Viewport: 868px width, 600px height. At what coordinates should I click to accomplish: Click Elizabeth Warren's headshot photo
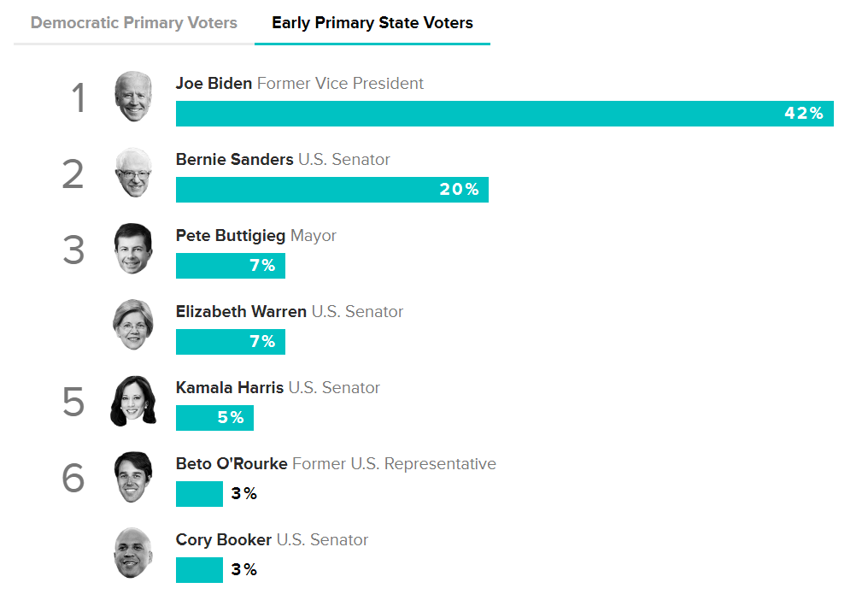coord(133,325)
